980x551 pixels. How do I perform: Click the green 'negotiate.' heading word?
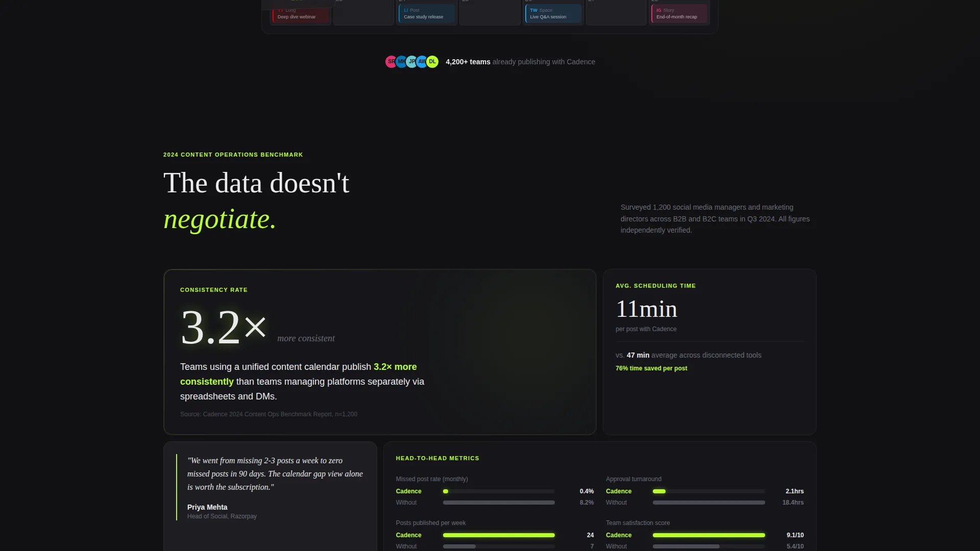click(219, 219)
